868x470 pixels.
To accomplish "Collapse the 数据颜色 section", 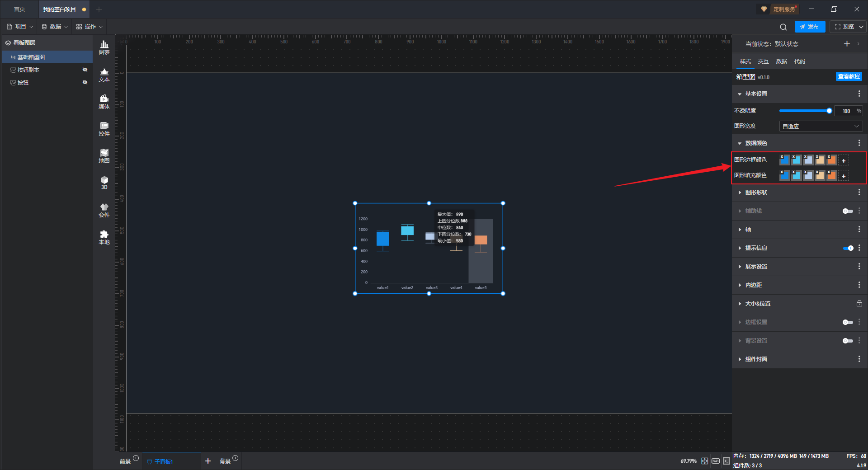I will click(x=740, y=143).
